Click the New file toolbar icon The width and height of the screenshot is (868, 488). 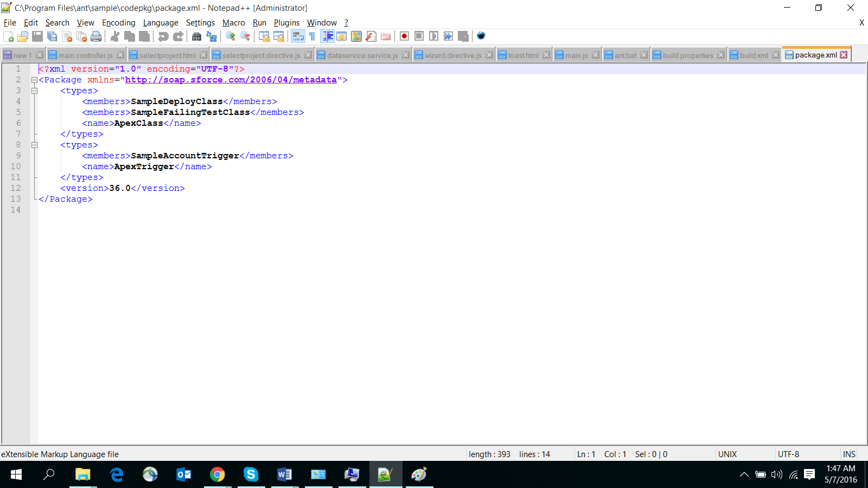[x=9, y=36]
